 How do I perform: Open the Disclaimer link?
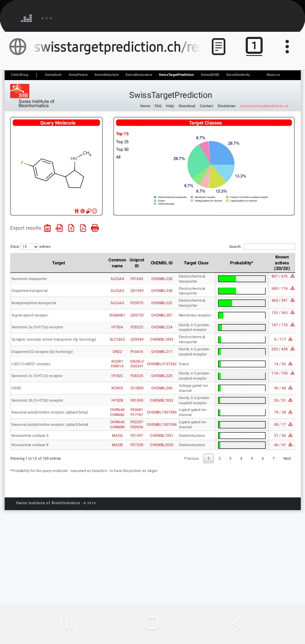click(227, 106)
